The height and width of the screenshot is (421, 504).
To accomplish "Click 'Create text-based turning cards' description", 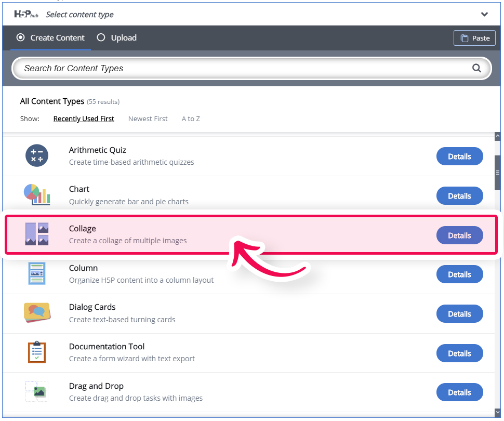I will click(122, 320).
